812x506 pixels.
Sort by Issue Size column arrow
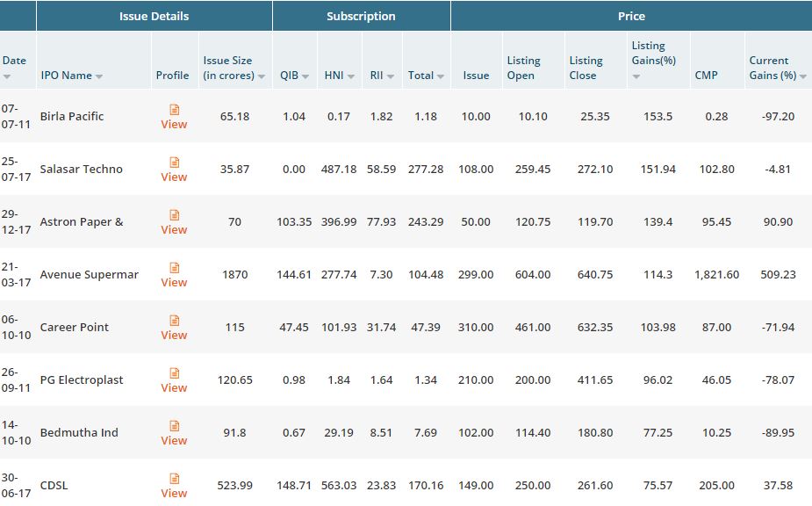click(x=262, y=76)
